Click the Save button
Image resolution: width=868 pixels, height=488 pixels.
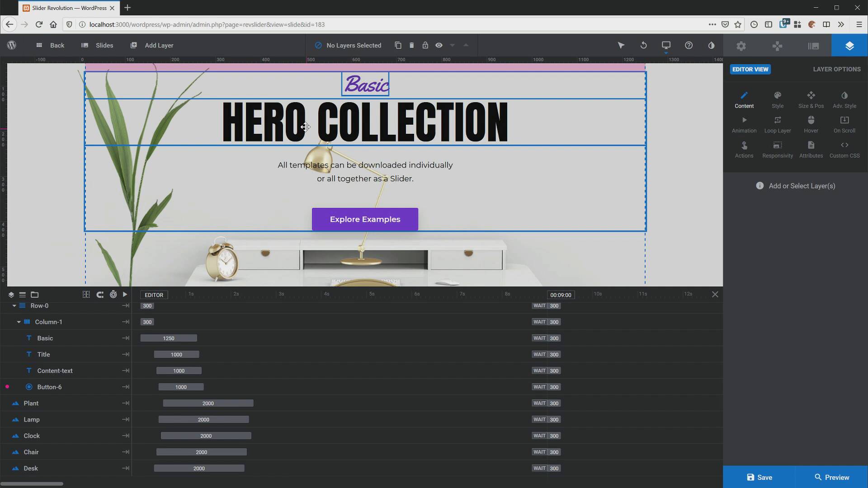[x=759, y=477]
